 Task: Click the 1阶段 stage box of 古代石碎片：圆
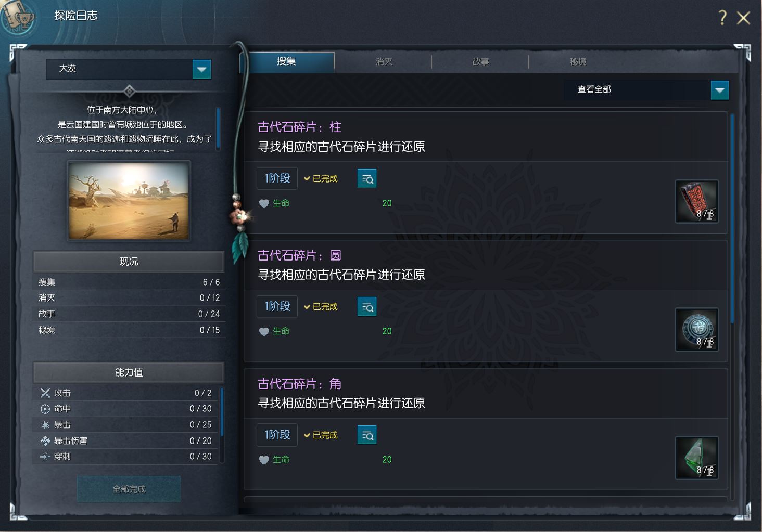click(277, 307)
